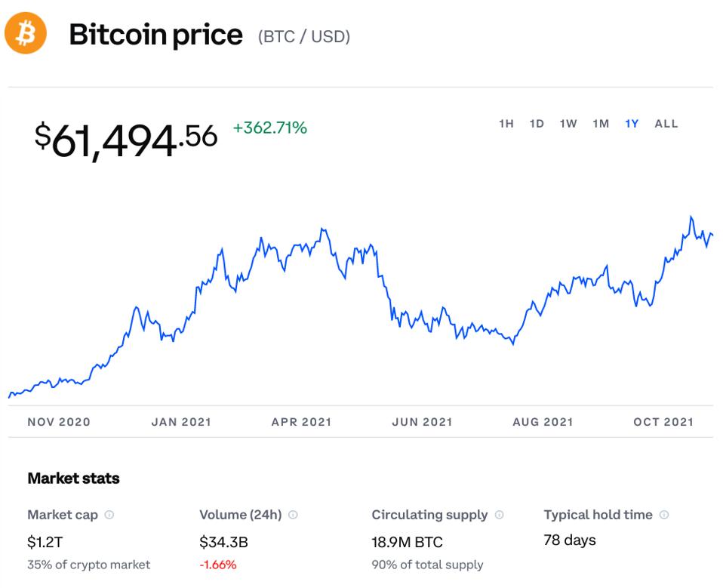This screenshot has width=723, height=588.
Task: Show the ALL time price history
Action: click(666, 124)
